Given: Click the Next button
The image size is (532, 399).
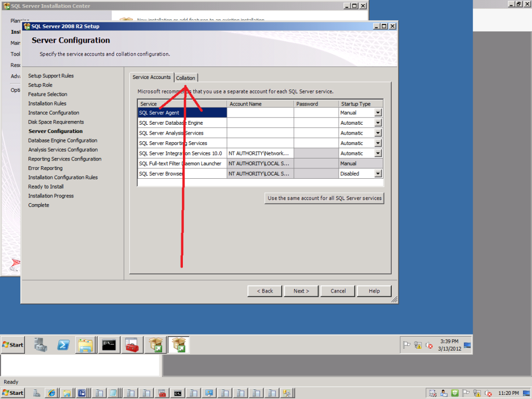Looking at the screenshot, I should click(301, 291).
